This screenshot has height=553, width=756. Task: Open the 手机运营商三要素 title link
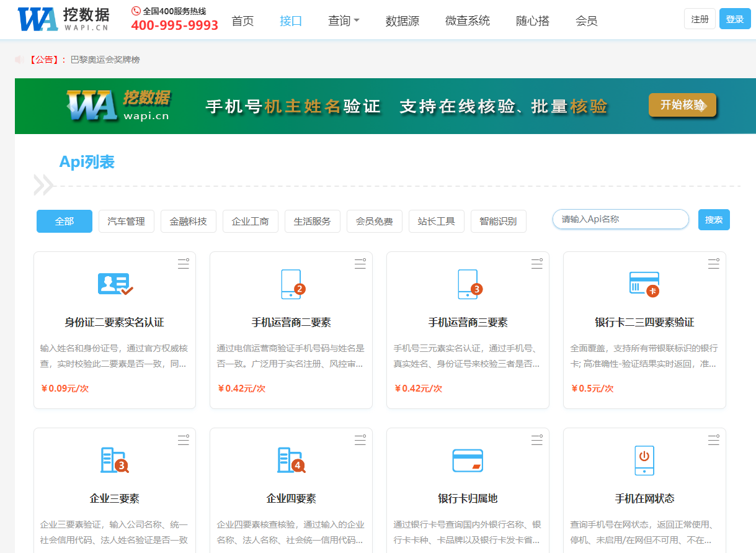point(468,323)
